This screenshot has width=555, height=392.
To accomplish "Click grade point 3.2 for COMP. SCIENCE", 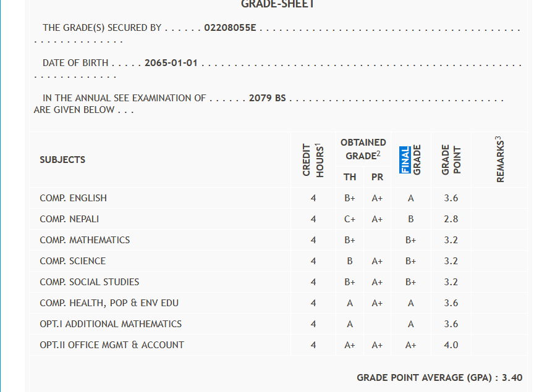I will (x=451, y=261).
